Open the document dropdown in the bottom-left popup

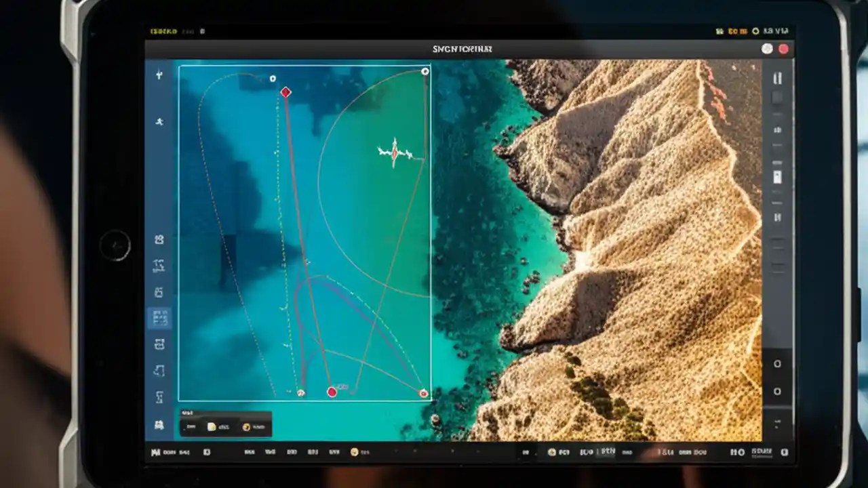pyautogui.click(x=211, y=426)
